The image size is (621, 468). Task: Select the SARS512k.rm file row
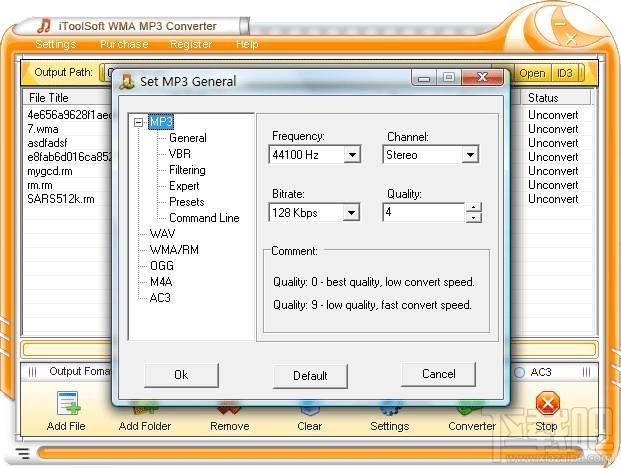pos(61,199)
